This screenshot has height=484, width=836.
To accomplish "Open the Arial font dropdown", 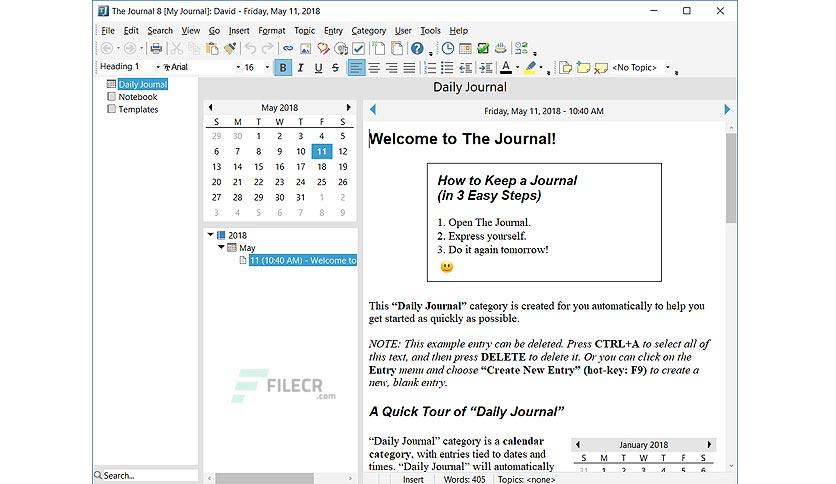I will [238, 67].
